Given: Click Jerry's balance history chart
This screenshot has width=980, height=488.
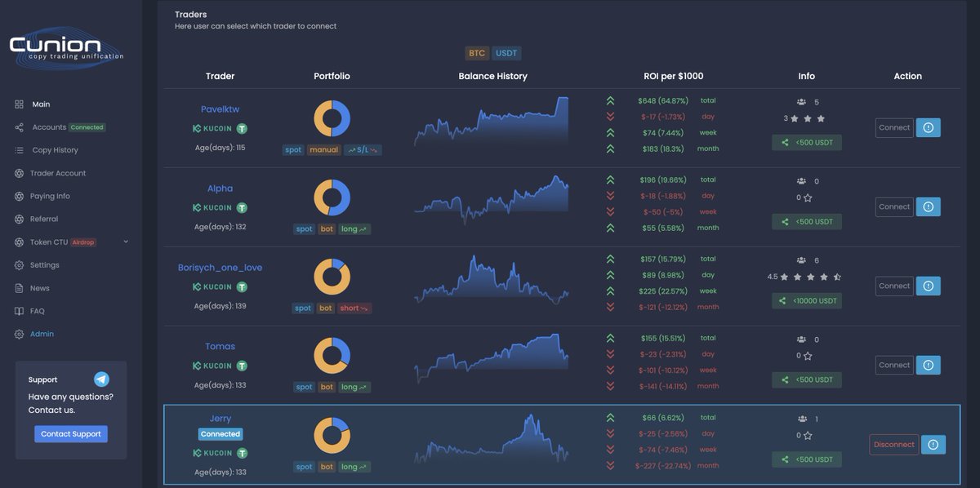Looking at the screenshot, I should pos(492,439).
